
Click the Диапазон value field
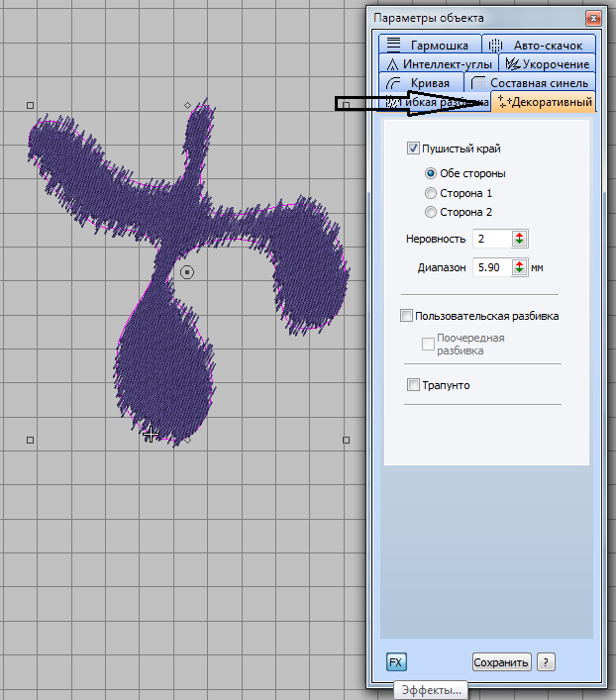coord(491,267)
